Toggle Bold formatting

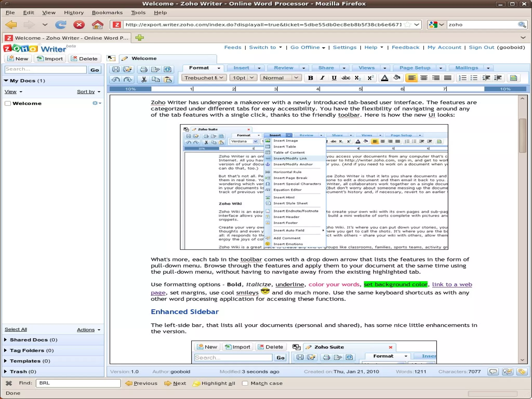310,78
